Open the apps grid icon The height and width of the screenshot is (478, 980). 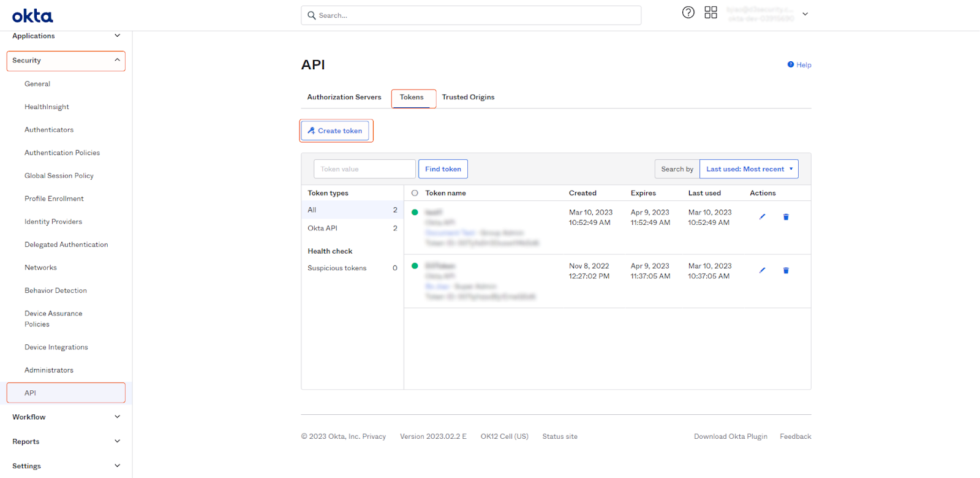tap(710, 13)
